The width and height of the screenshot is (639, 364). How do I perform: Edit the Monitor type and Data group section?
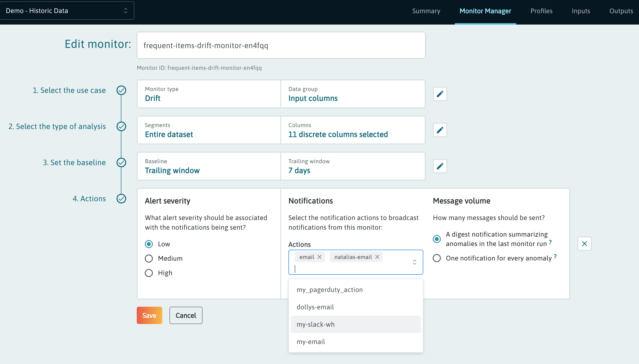pos(440,94)
